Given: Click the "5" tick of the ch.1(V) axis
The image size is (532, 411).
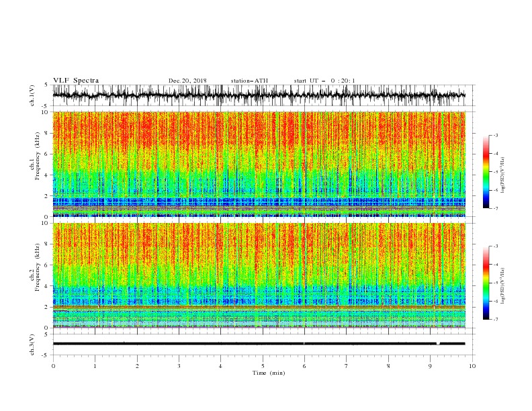Looking at the screenshot, I should (x=46, y=85).
